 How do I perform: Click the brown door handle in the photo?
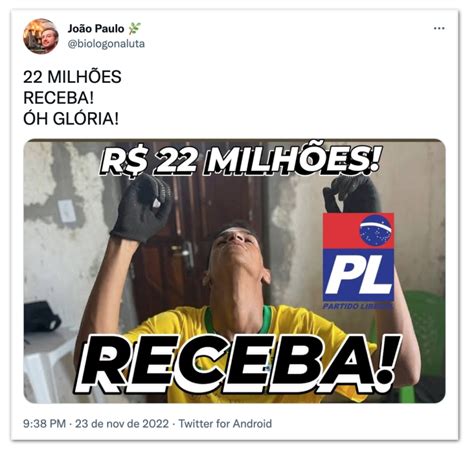[182, 253]
